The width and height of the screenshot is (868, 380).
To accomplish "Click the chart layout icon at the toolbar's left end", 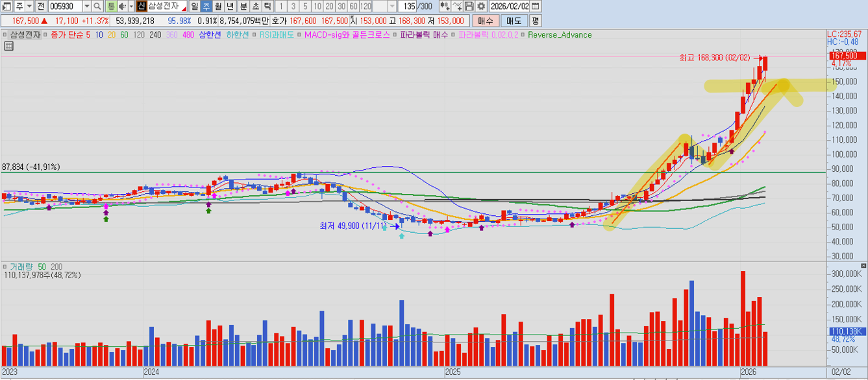I will [6, 6].
